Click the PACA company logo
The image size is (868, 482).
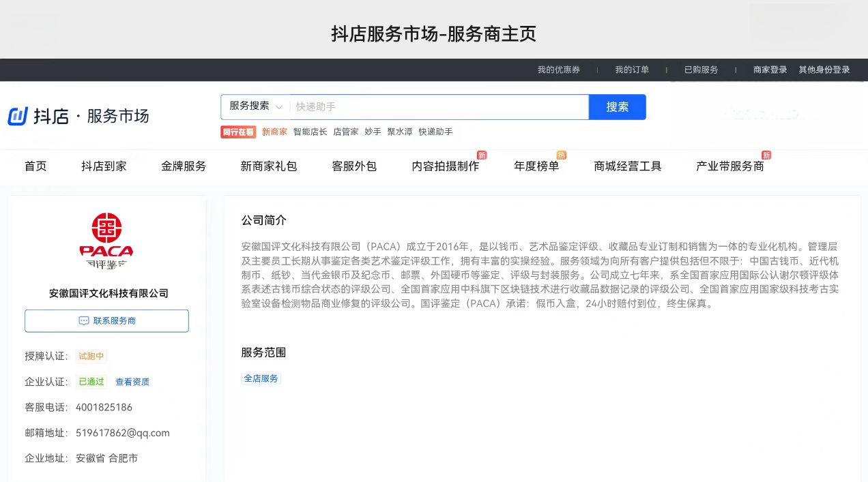[x=106, y=239]
